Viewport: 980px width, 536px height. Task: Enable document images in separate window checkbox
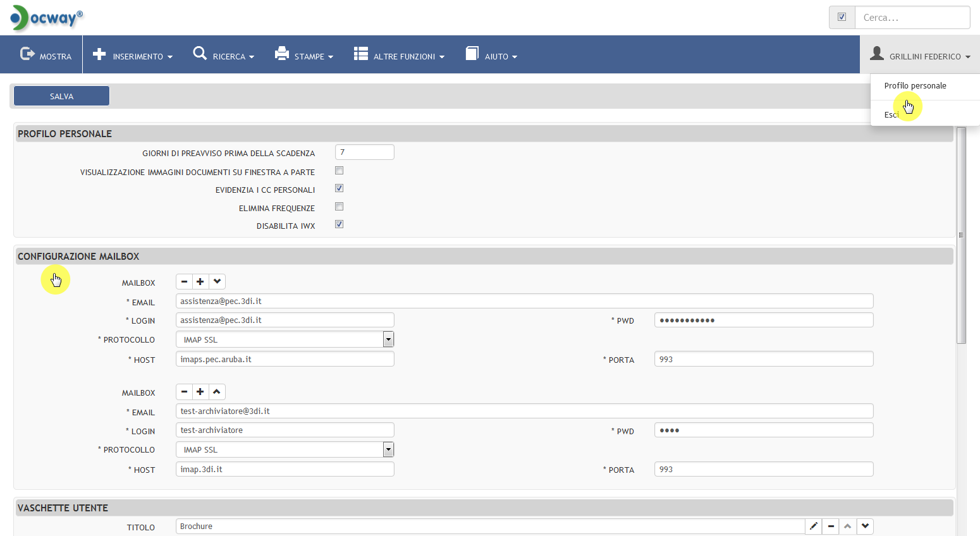[x=340, y=171]
